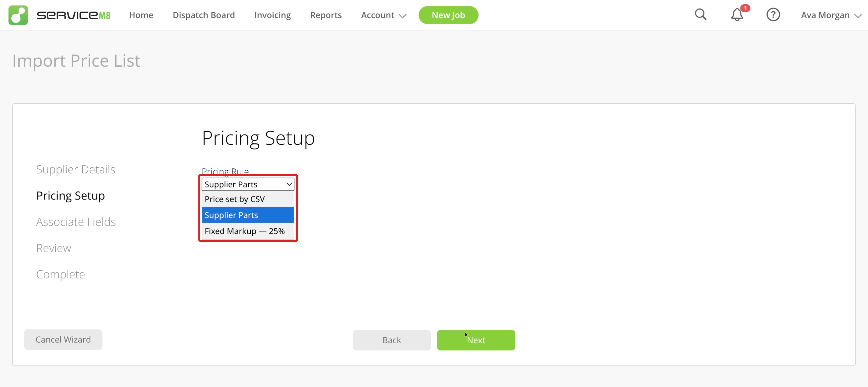Select the Pricing Setup wizard step

click(70, 196)
